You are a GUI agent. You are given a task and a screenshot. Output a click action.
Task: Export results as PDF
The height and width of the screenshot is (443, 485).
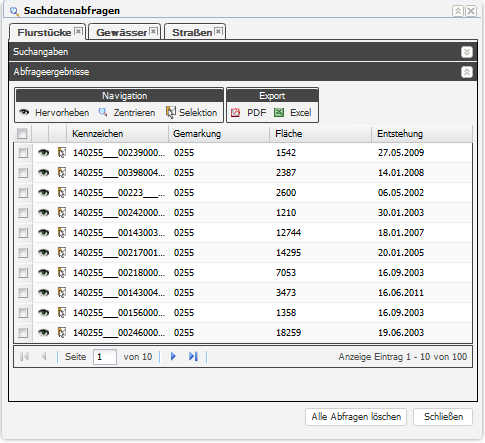pyautogui.click(x=248, y=113)
